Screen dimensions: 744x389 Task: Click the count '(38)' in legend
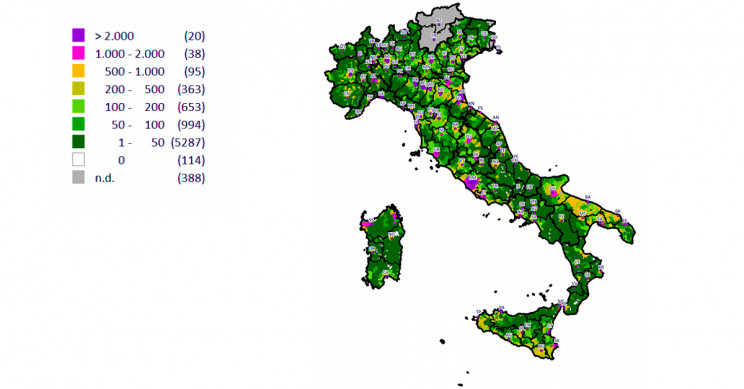[195, 54]
